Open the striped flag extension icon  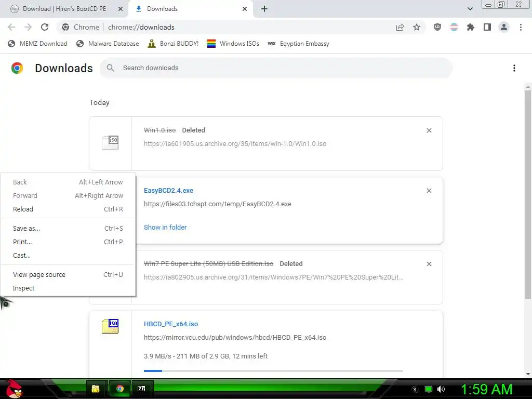point(454,27)
